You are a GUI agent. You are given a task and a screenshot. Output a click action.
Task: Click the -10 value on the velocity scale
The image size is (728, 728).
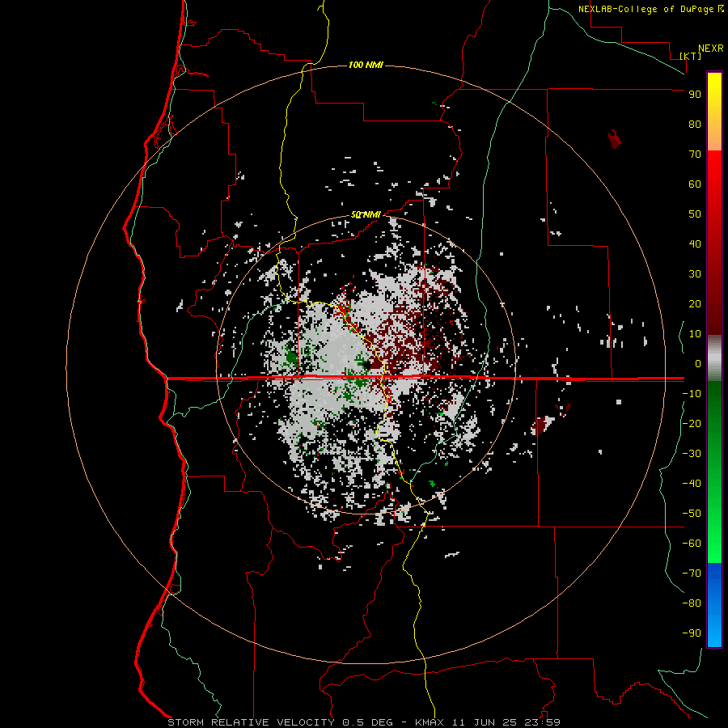coord(692,394)
